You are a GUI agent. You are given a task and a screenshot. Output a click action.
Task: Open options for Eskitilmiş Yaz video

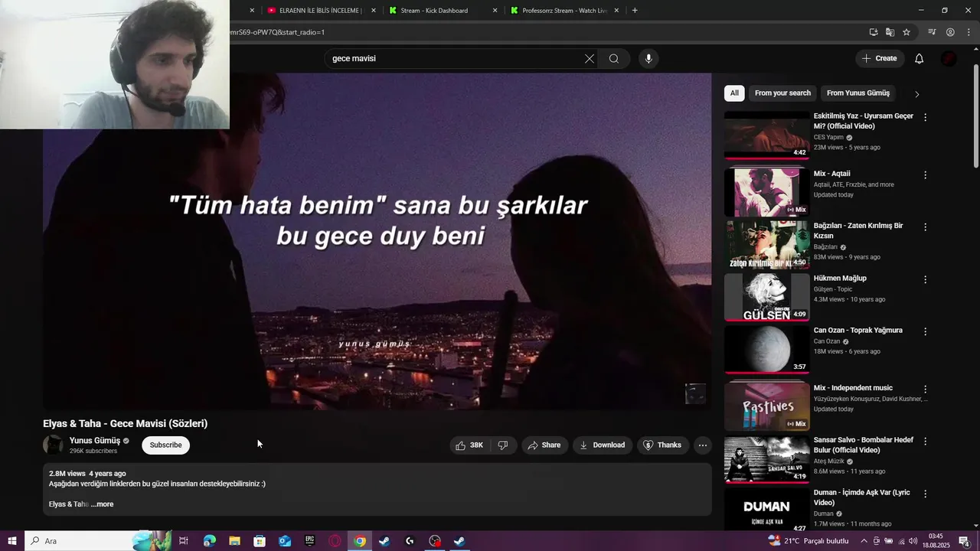pos(925,118)
